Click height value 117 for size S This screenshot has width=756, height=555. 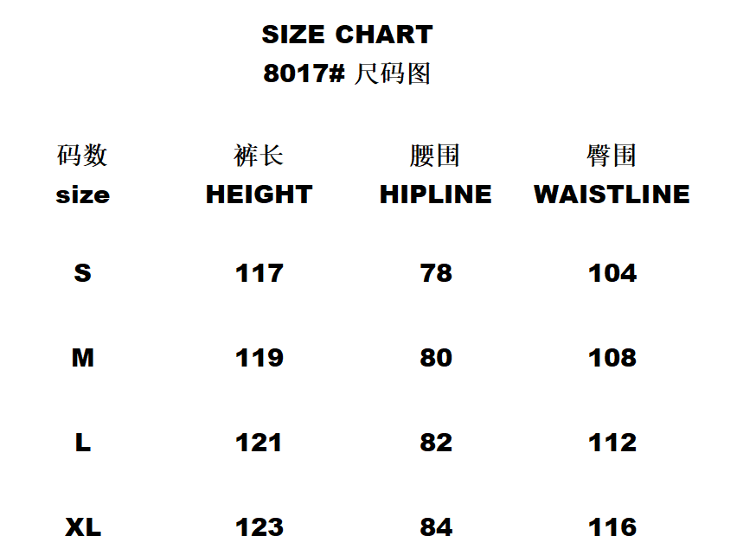pyautogui.click(x=259, y=273)
